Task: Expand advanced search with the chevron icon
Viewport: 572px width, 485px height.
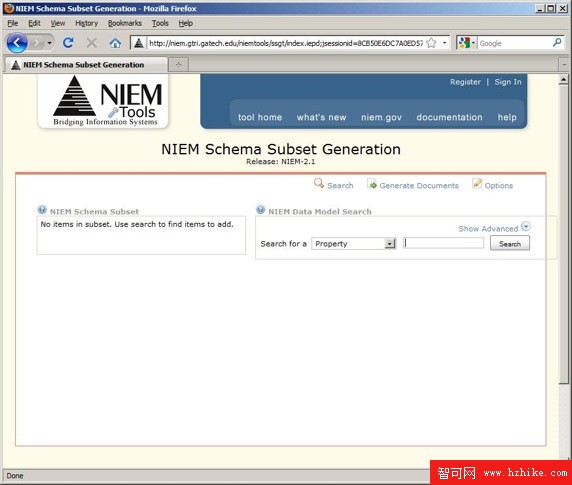Action: [x=526, y=226]
